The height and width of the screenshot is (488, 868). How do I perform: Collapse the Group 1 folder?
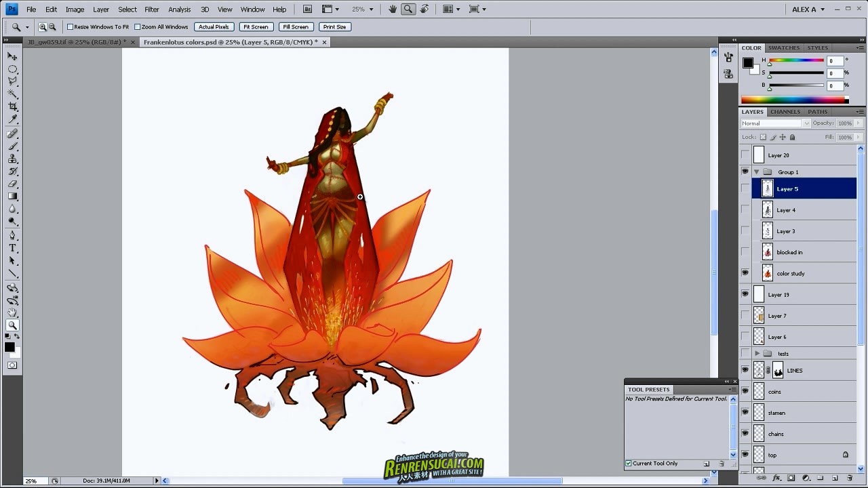pyautogui.click(x=757, y=172)
